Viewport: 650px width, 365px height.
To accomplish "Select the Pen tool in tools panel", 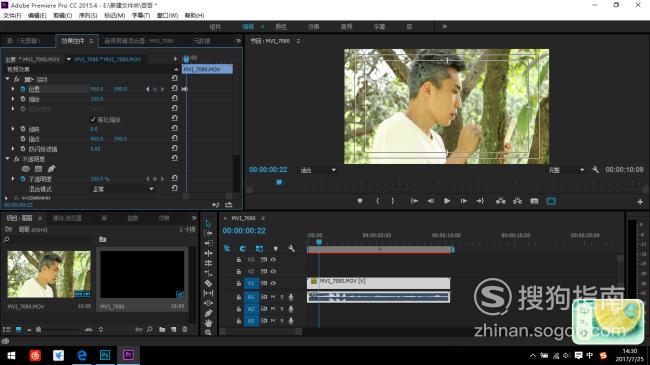I will (208, 313).
